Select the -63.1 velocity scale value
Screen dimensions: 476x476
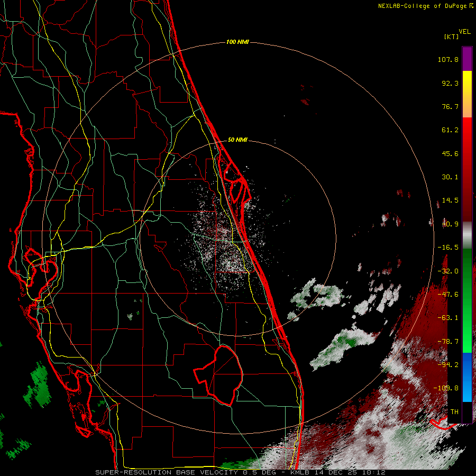tap(448, 318)
